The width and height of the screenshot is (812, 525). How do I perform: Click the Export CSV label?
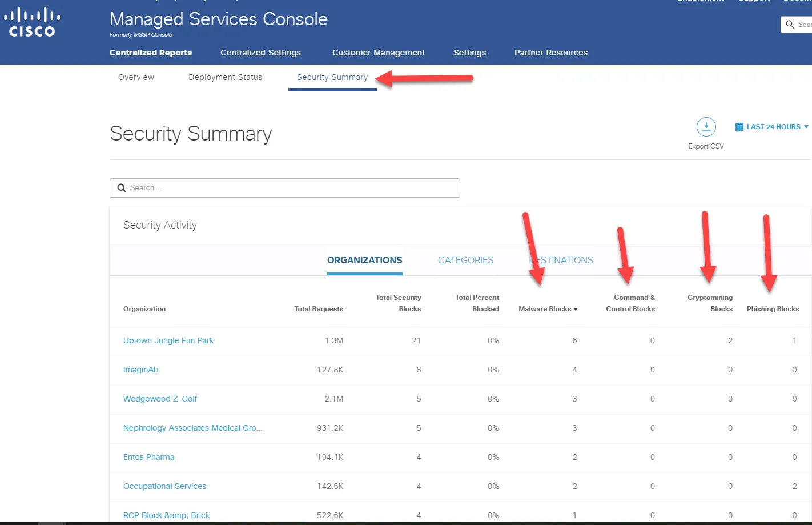(706, 146)
